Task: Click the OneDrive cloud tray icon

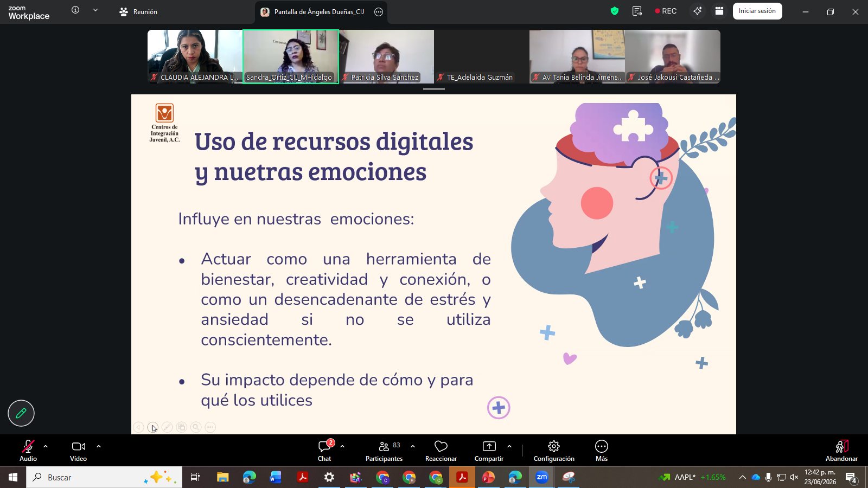Action: [x=756, y=477]
